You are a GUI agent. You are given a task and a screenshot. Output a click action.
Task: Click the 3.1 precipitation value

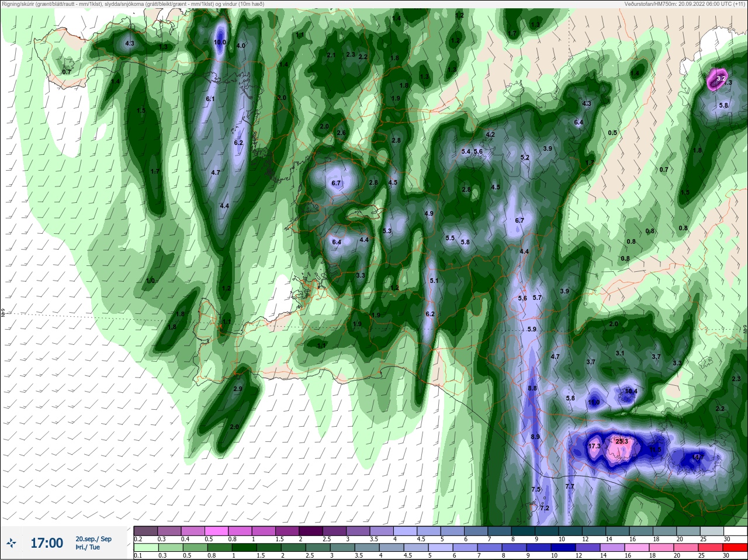pos(620,353)
